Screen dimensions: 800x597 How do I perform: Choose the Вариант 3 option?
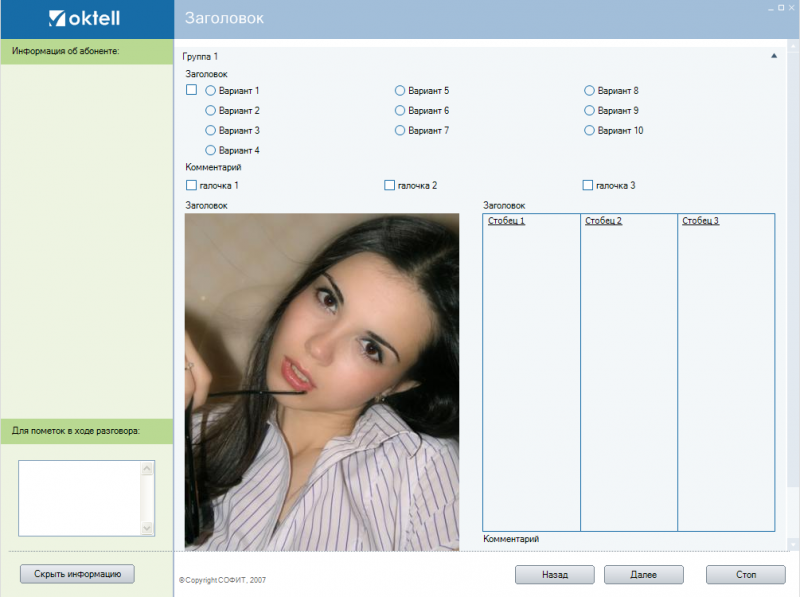210,130
